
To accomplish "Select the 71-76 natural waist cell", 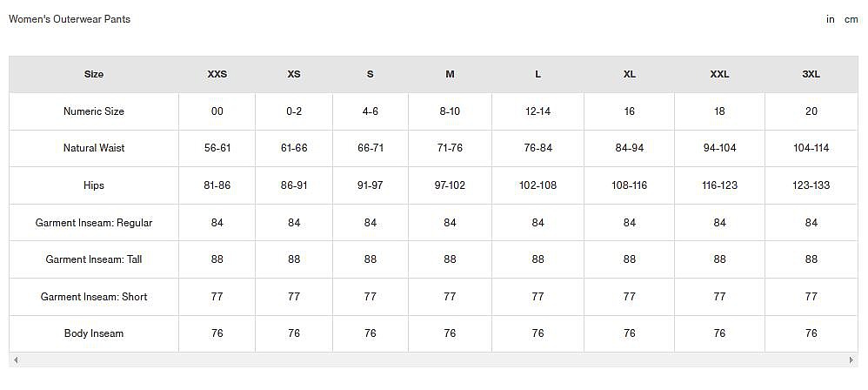I will tap(450, 148).
